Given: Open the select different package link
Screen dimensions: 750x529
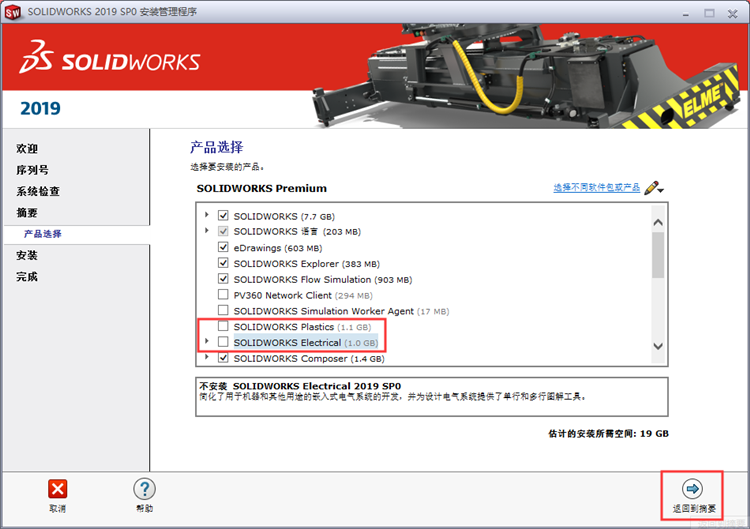Looking at the screenshot, I should [596, 187].
